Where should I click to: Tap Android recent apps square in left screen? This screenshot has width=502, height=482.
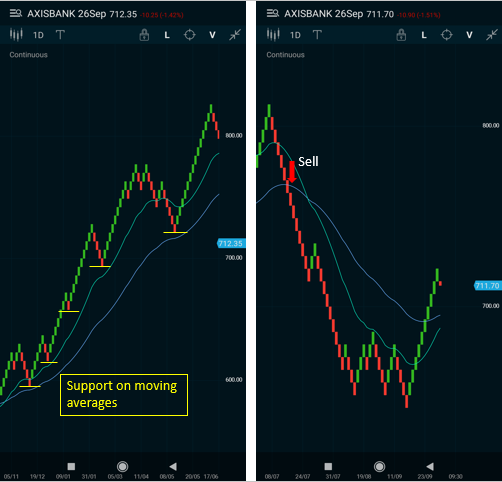[x=71, y=466]
